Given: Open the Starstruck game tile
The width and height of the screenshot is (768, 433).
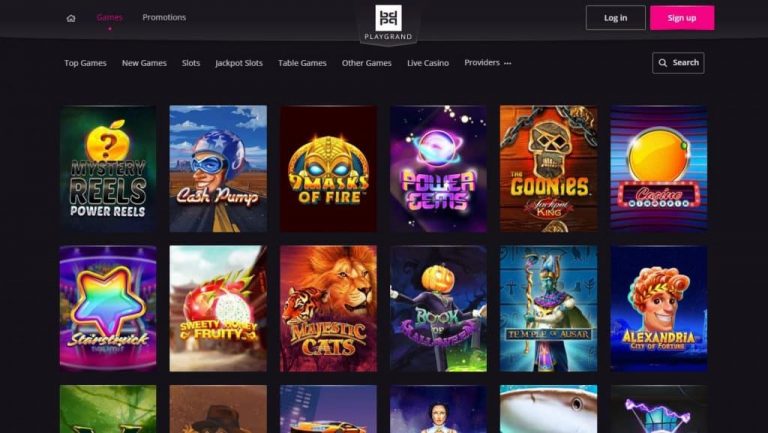Looking at the screenshot, I should pos(108,308).
